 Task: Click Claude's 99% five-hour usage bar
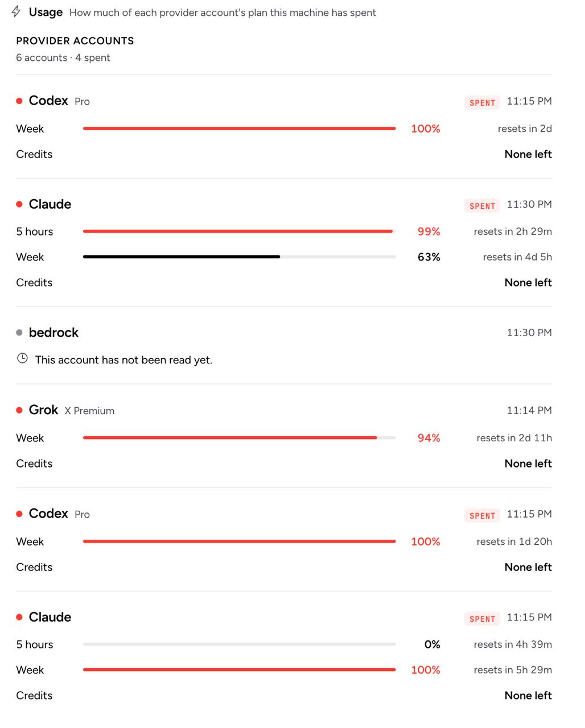click(239, 231)
